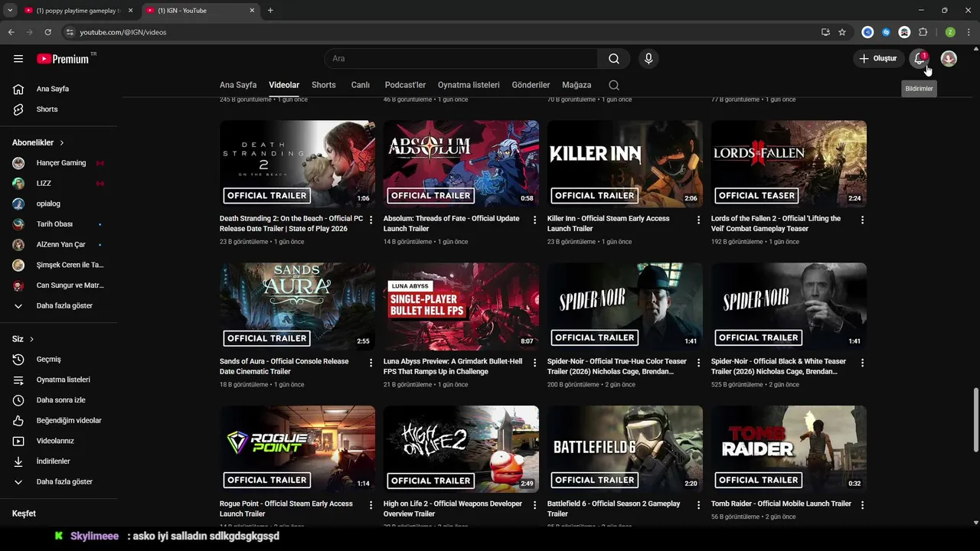Open the notifications bell

[x=920, y=59]
